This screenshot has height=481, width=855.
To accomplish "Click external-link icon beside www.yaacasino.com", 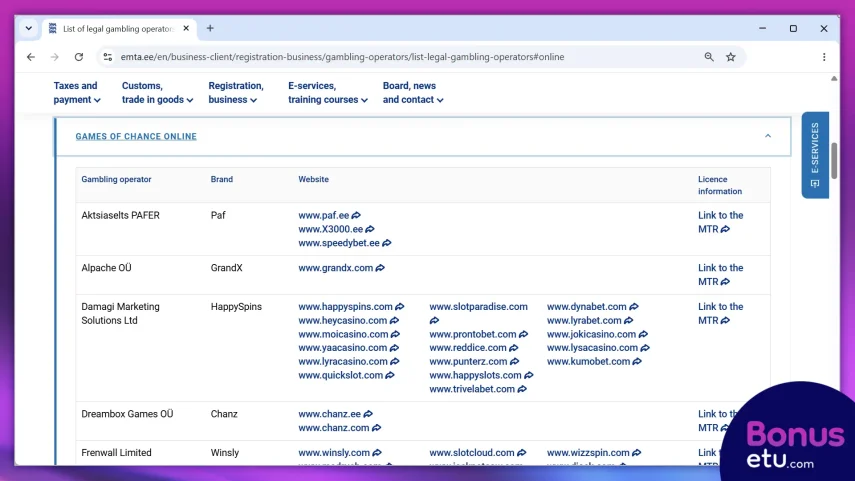I will [x=394, y=347].
